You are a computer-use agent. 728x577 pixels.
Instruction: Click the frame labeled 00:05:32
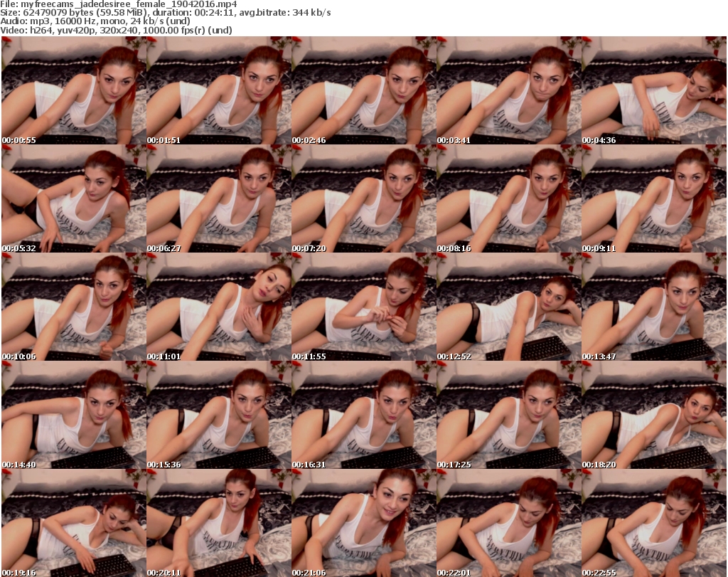click(x=74, y=198)
